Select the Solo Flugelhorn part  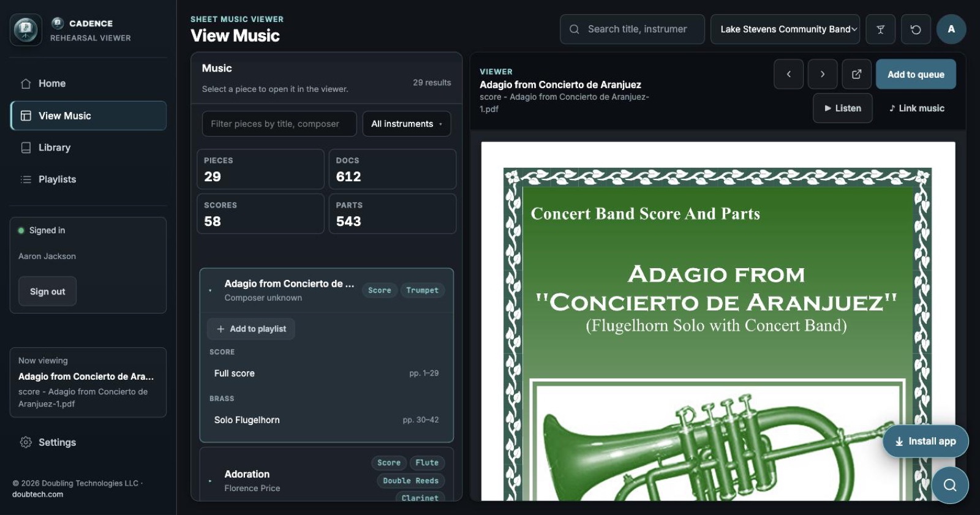[x=326, y=420]
